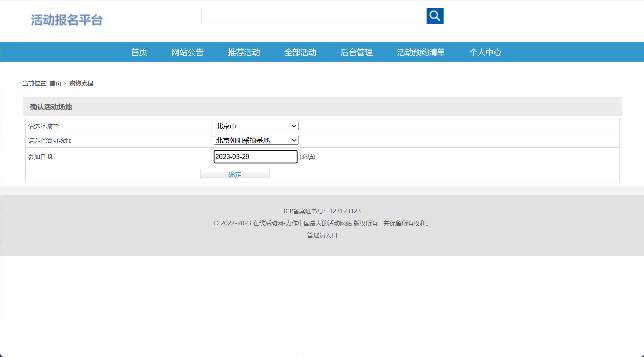Click the 确认活动场地 panel header
Image resolution: width=644 pixels, height=357 pixels.
click(51, 107)
